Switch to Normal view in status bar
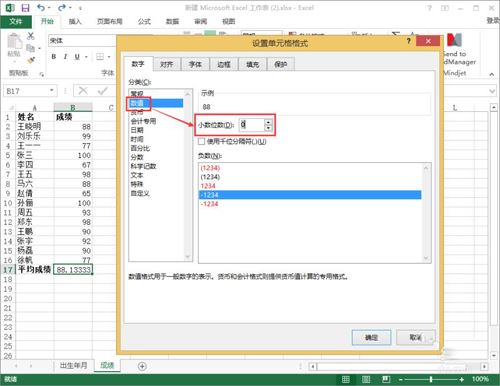The height and width of the screenshot is (386, 500). point(346,379)
